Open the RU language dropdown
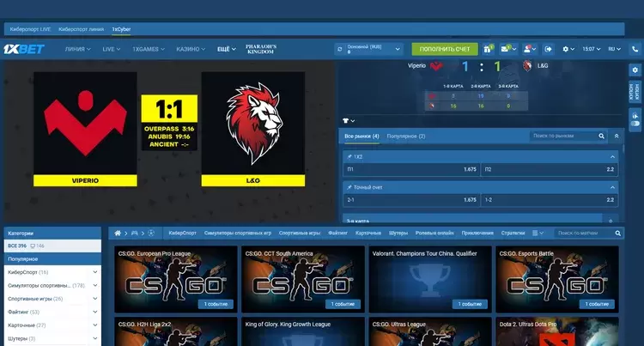644x346 pixels. pyautogui.click(x=615, y=49)
